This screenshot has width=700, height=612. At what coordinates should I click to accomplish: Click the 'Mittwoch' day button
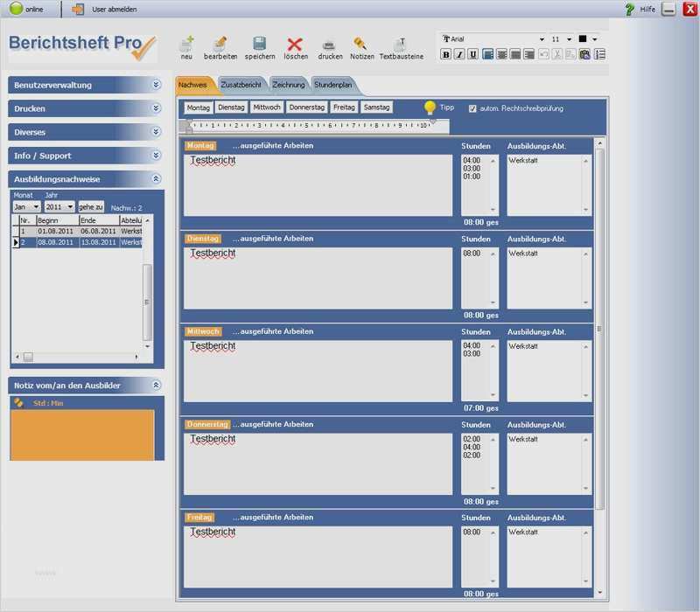click(x=267, y=108)
